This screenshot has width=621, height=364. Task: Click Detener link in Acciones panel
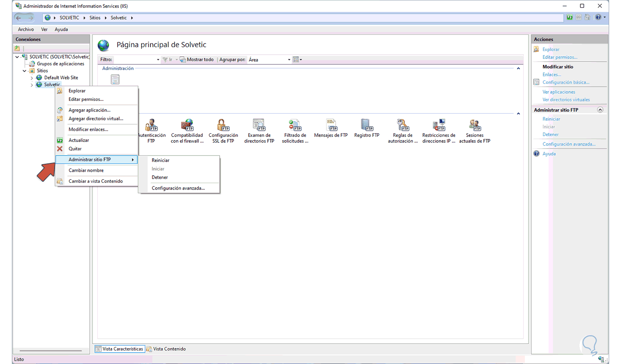tap(551, 135)
